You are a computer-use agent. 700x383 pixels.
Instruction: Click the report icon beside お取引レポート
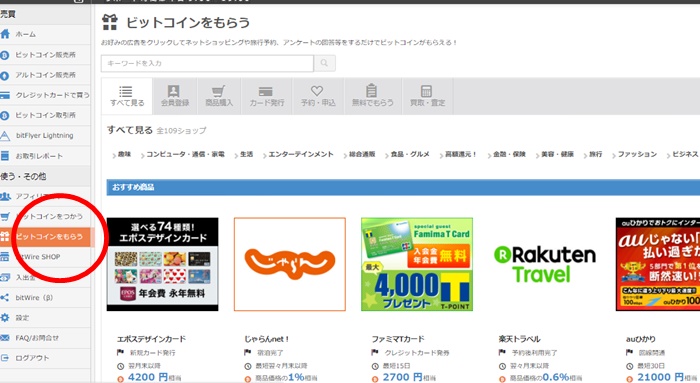click(5, 156)
